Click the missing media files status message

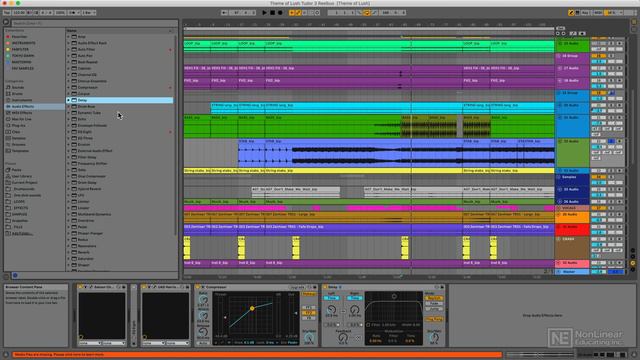[257, 355]
